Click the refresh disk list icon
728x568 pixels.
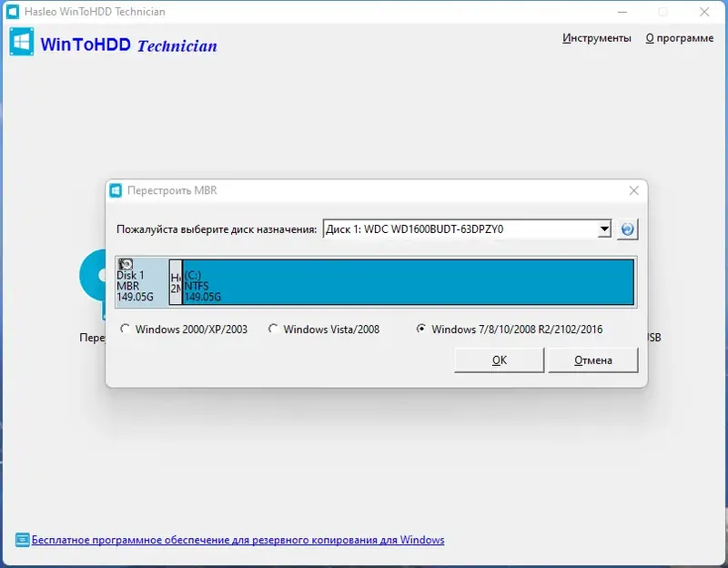coord(627,229)
